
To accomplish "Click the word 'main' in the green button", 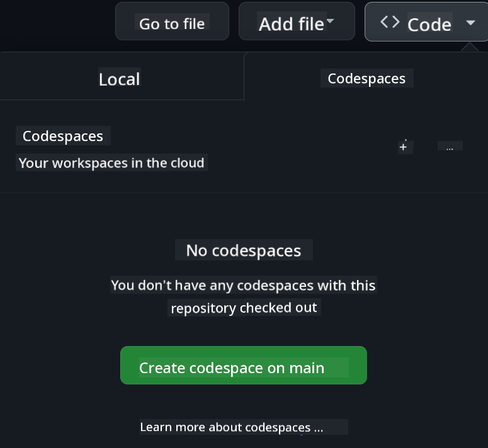I will point(307,368).
